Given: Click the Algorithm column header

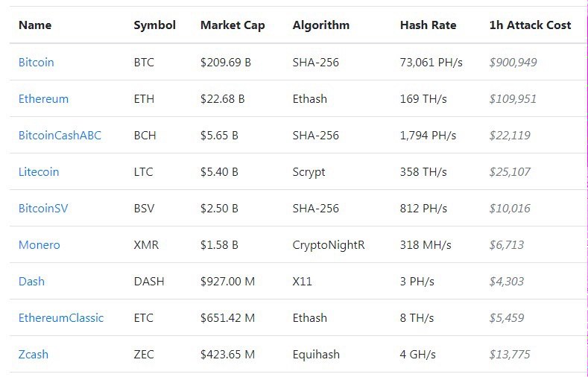Looking at the screenshot, I should pyautogui.click(x=320, y=25).
